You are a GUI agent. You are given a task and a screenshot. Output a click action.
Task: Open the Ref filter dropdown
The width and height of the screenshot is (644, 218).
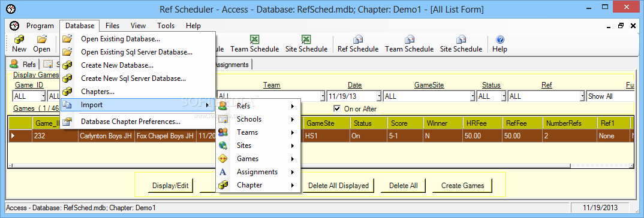[582, 96]
